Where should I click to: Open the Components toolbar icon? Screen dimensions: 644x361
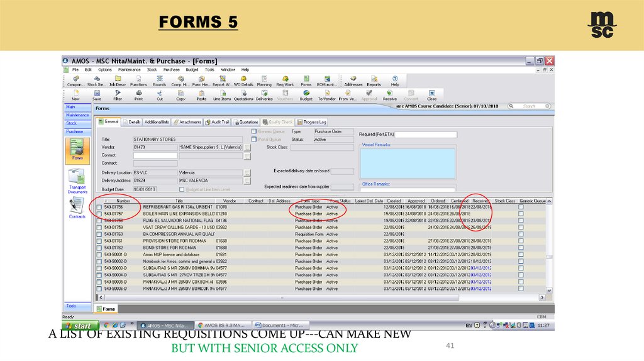75,81
